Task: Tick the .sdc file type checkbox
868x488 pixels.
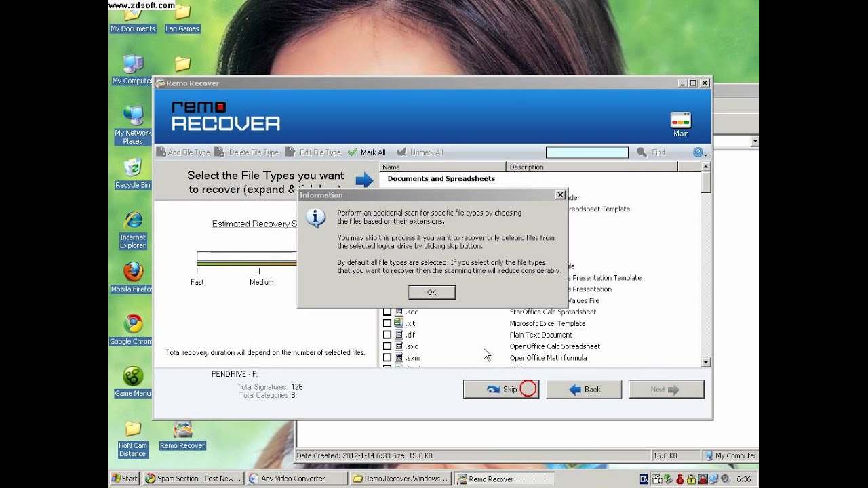Action: click(x=387, y=312)
